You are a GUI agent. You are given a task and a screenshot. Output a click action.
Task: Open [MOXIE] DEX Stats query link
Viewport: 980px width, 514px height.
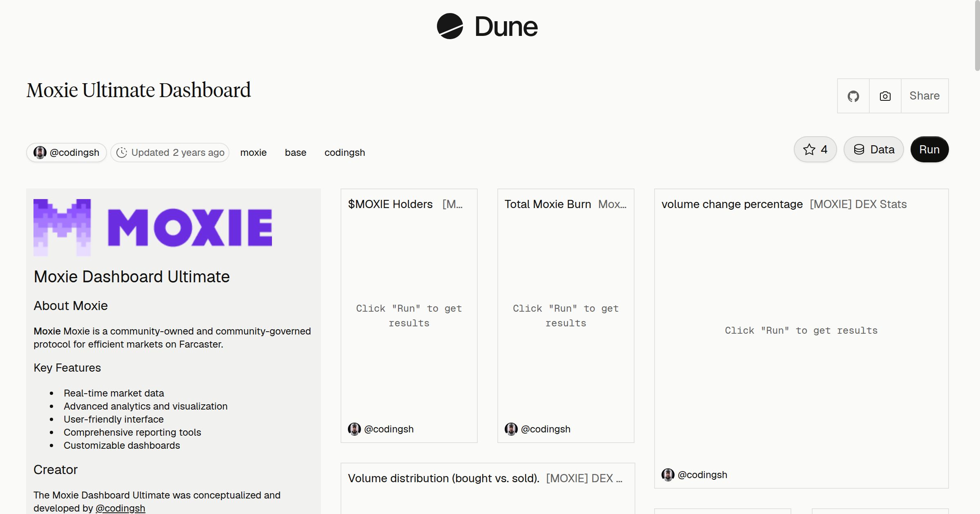(858, 204)
